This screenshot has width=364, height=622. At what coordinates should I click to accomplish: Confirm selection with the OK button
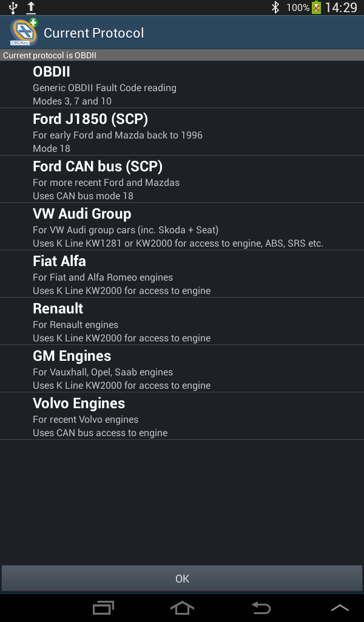182,579
